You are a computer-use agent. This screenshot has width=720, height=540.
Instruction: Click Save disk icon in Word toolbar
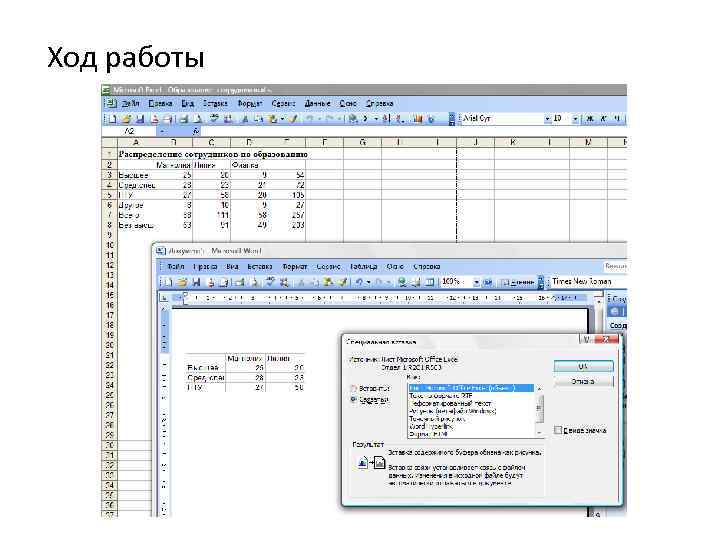(196, 282)
